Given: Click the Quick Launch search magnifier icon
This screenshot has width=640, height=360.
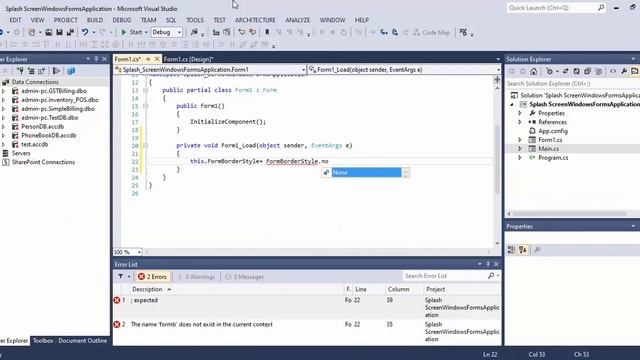Looking at the screenshot, I should tap(601, 8).
